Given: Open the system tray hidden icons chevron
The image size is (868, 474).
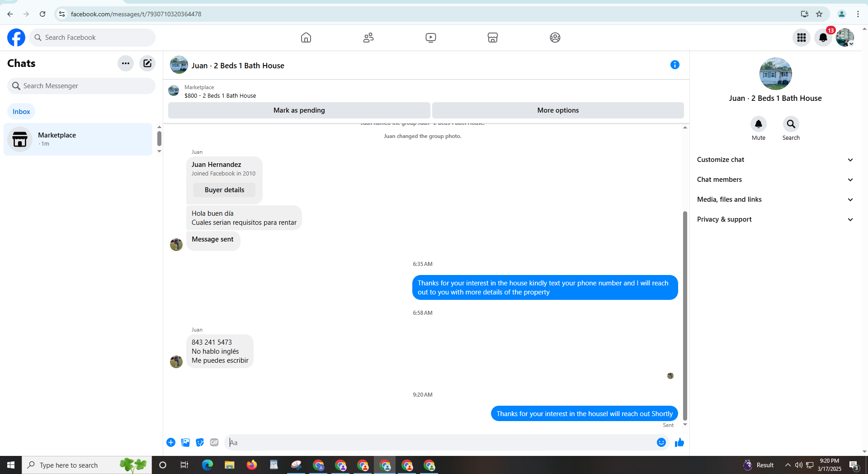Looking at the screenshot, I should pyautogui.click(x=788, y=465).
